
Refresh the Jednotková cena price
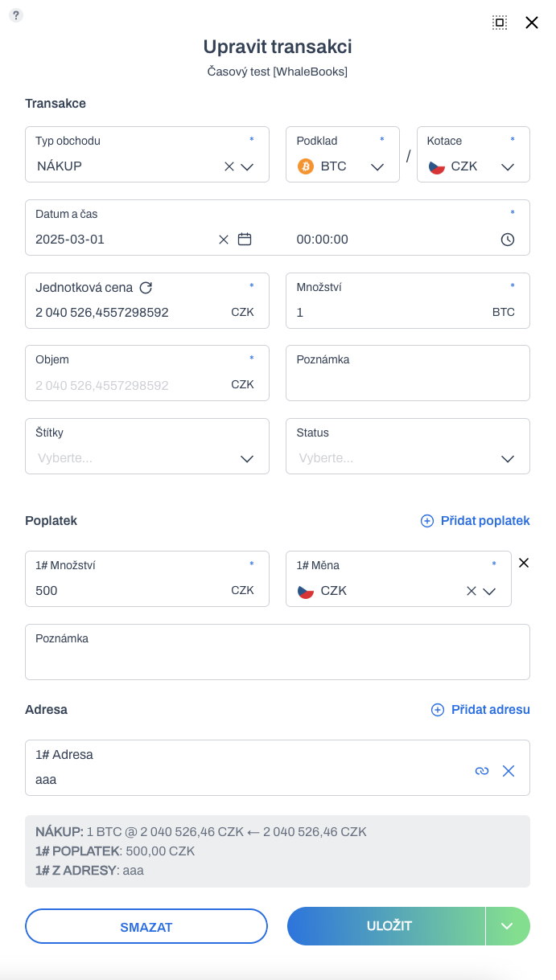pos(146,287)
